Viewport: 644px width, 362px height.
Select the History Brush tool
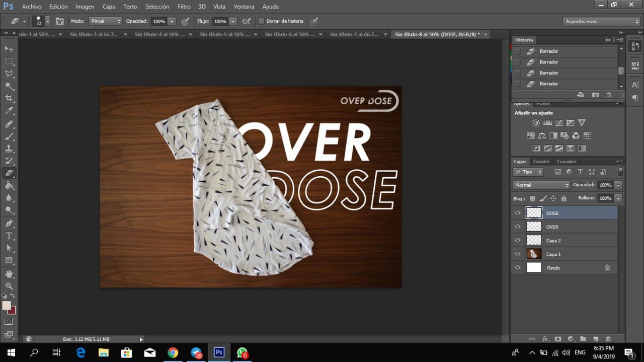tap(9, 161)
